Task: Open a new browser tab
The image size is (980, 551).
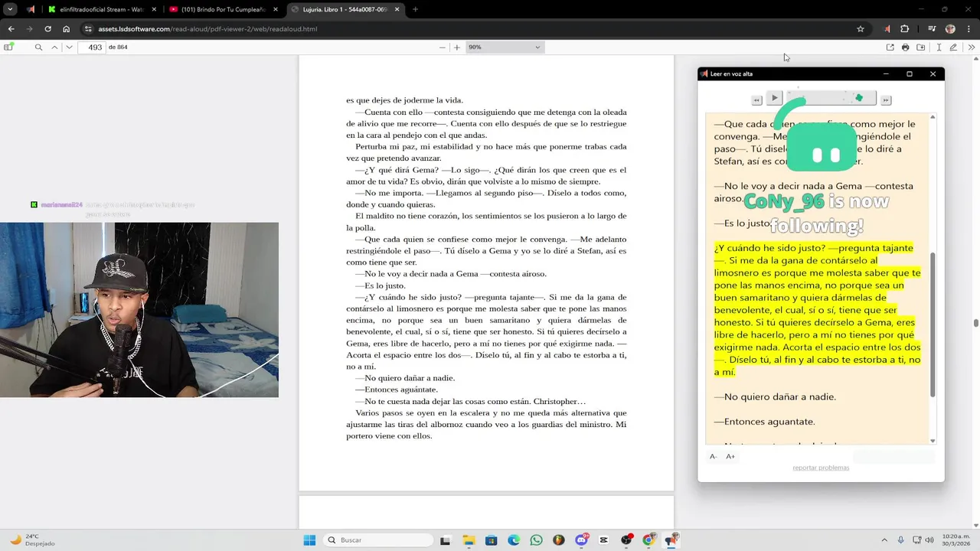Action: 415,9
